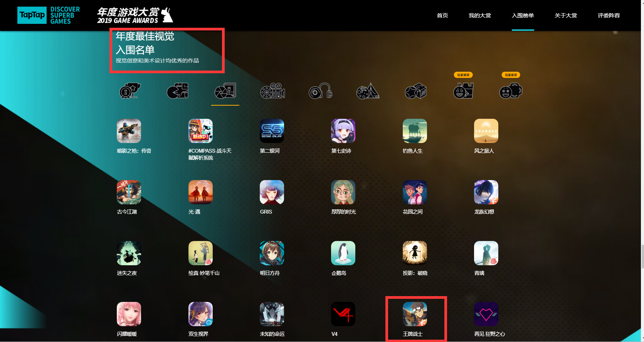Open the 钓鱼人生 game icon
Screen dimensions: 644x342
click(x=415, y=131)
